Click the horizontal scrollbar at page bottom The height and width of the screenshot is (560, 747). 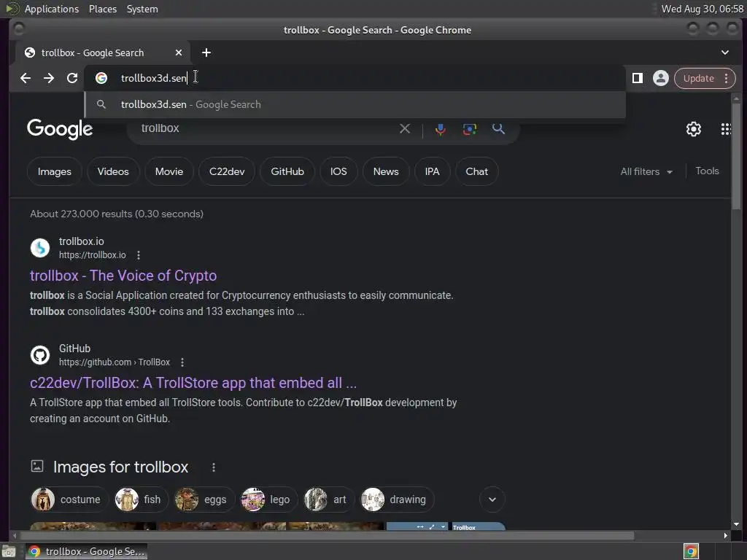(326, 536)
